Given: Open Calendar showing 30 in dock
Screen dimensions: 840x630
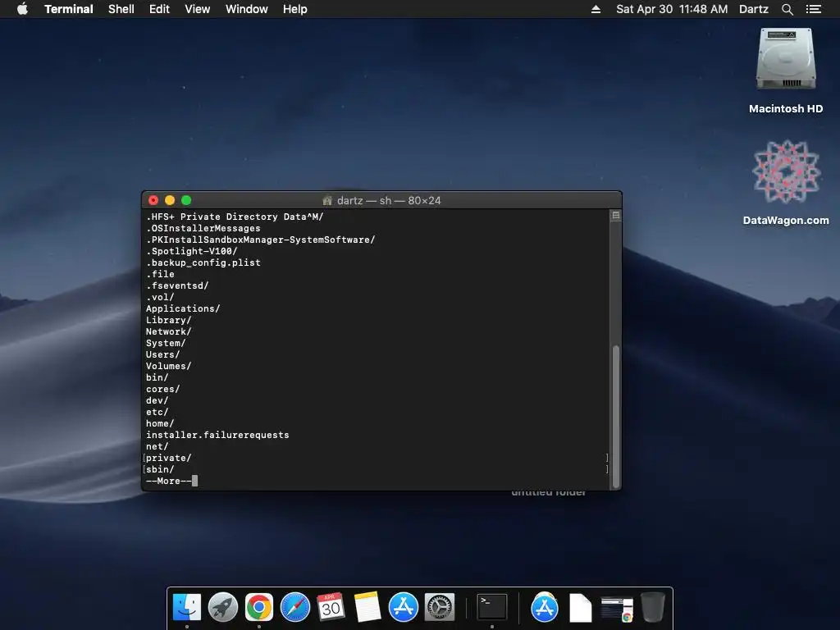Looking at the screenshot, I should click(x=331, y=608).
